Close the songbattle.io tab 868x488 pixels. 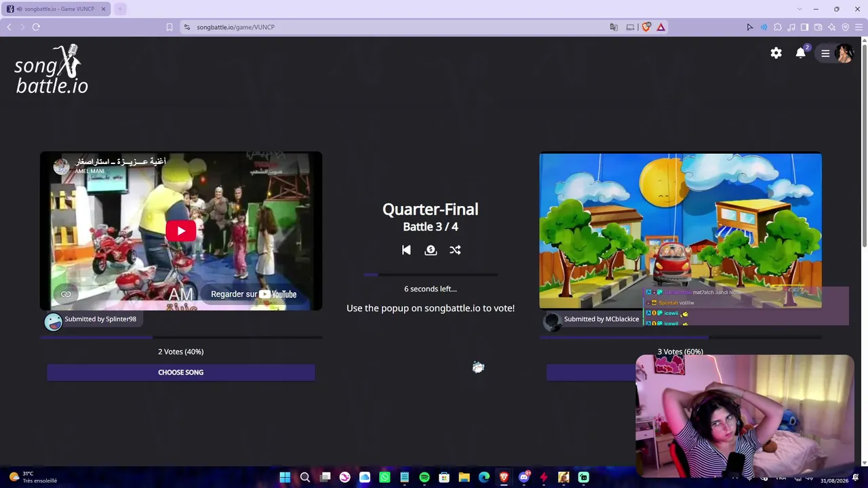coord(103,9)
